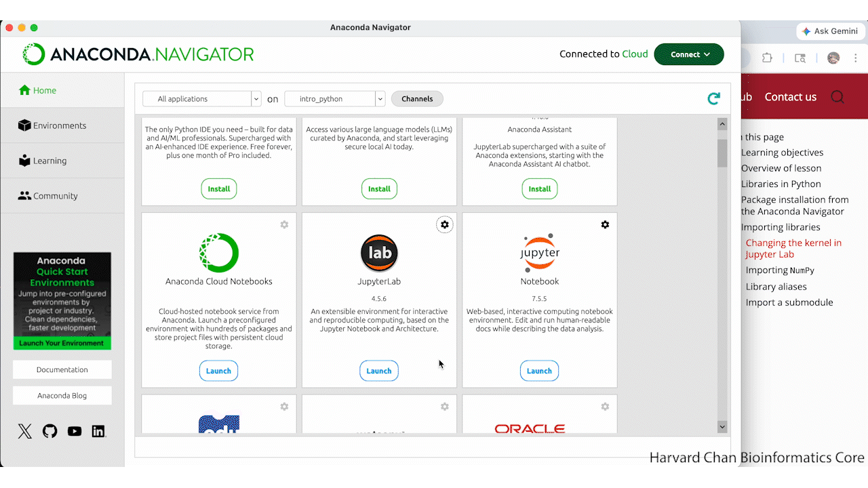Open the X (Twitter) social icon

25,431
